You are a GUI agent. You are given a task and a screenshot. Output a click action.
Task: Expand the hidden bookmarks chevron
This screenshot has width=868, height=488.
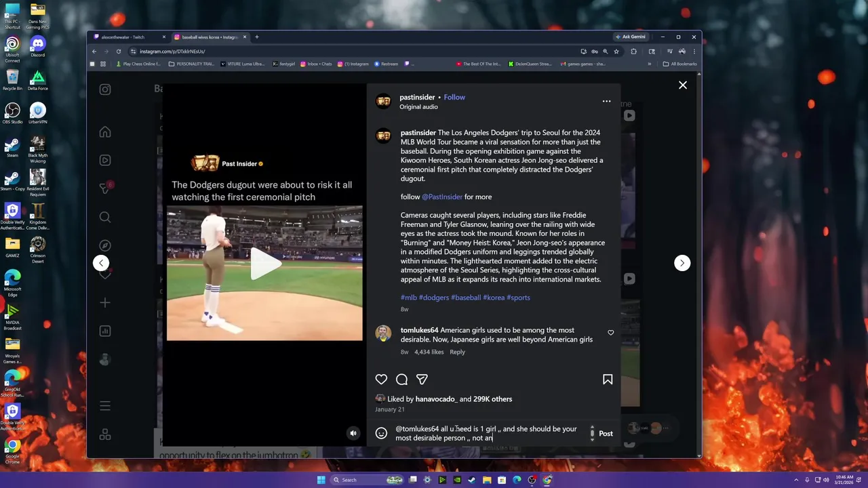(x=650, y=64)
